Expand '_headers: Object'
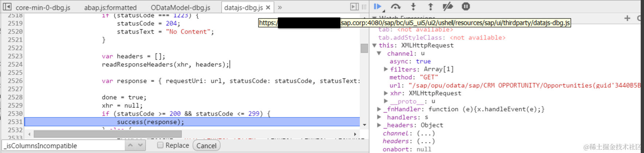Screen dimensions: 644x153 pyautogui.click(x=379, y=125)
